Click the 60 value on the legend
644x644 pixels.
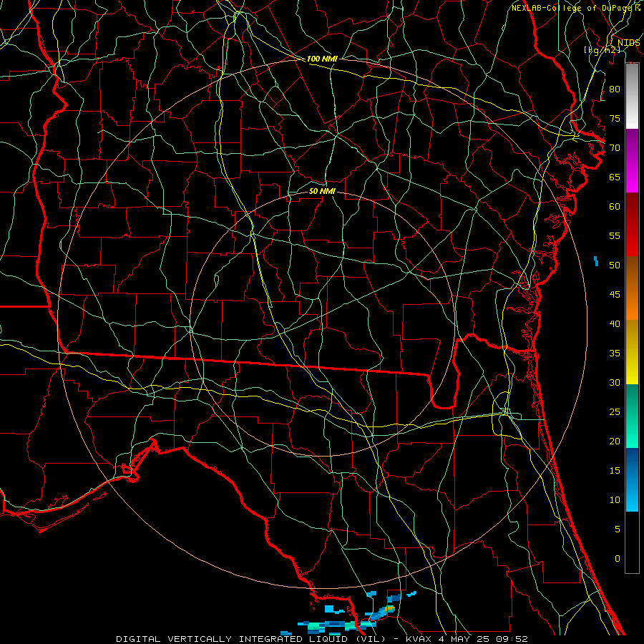(x=615, y=207)
